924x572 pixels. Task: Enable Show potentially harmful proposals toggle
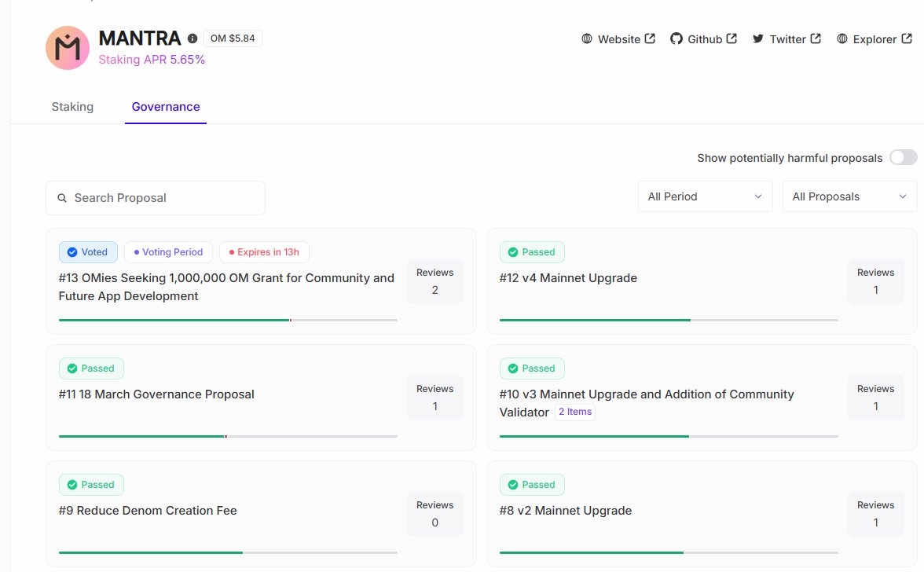[x=903, y=158]
